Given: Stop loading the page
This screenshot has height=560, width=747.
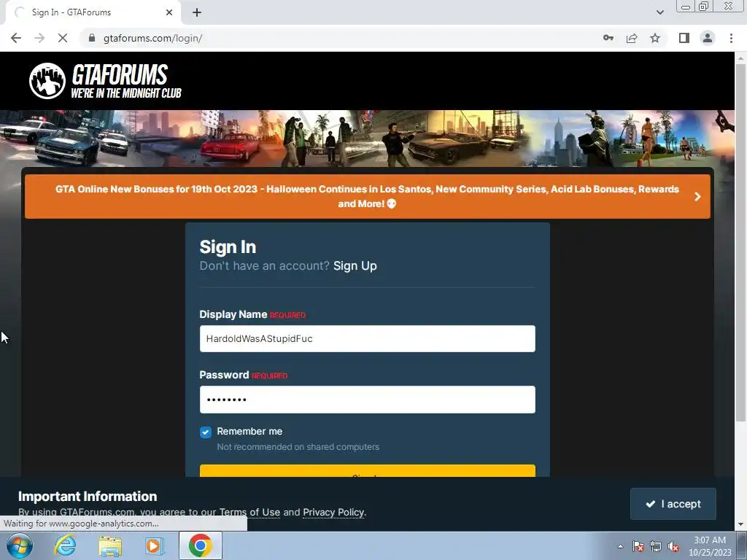Looking at the screenshot, I should tap(63, 38).
